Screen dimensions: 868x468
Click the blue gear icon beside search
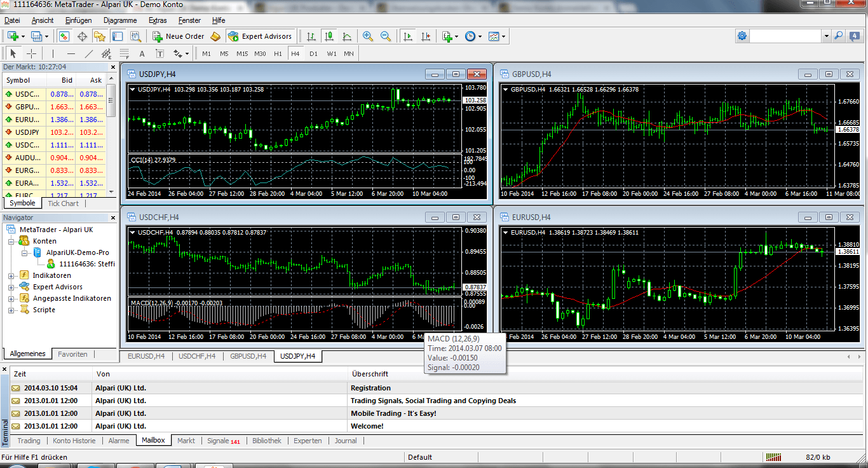pyautogui.click(x=742, y=36)
